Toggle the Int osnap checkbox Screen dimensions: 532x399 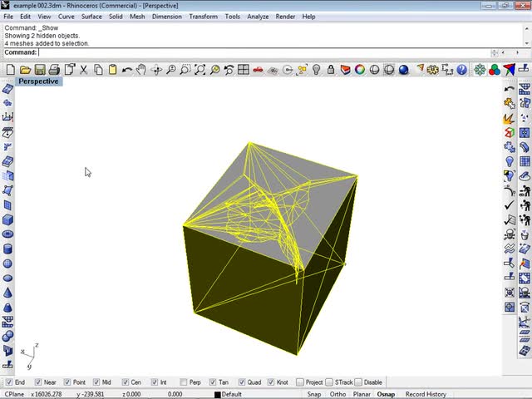tap(155, 382)
